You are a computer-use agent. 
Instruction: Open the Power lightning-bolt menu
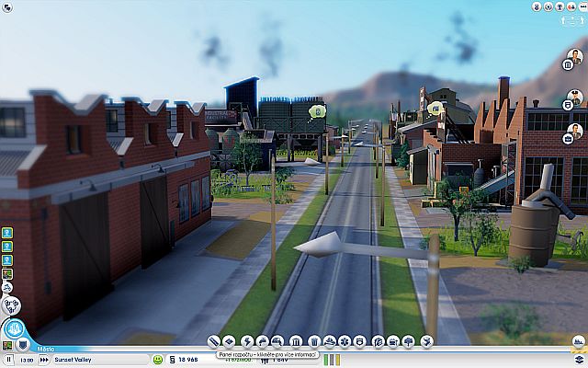(x=247, y=341)
